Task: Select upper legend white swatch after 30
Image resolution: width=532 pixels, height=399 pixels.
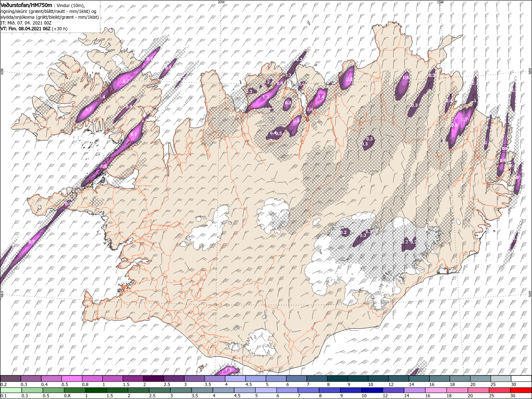Action: 522,379
